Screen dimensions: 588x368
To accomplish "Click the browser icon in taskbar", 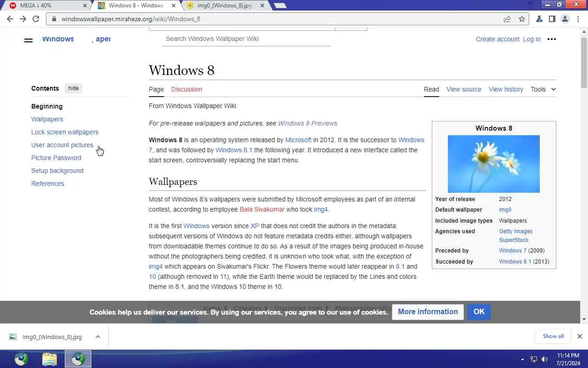I will point(78,359).
